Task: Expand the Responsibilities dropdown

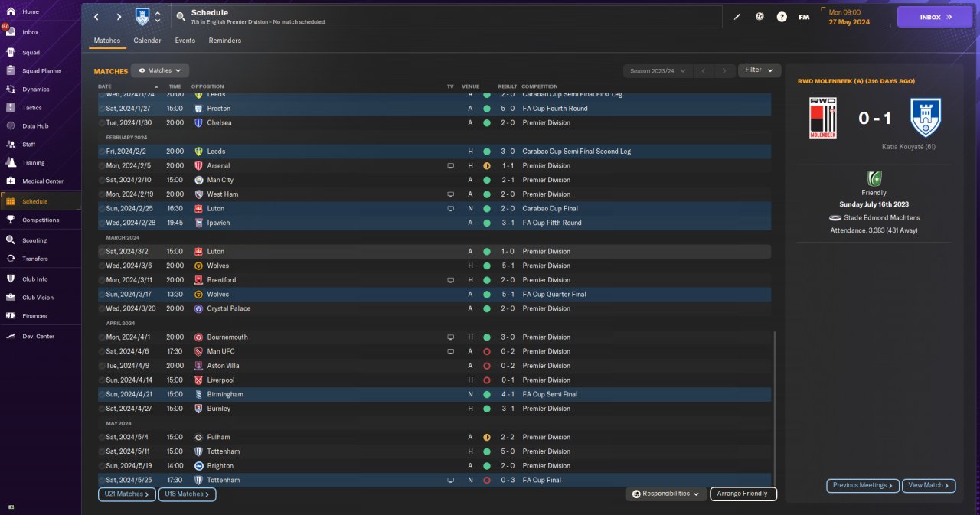Action: [666, 494]
